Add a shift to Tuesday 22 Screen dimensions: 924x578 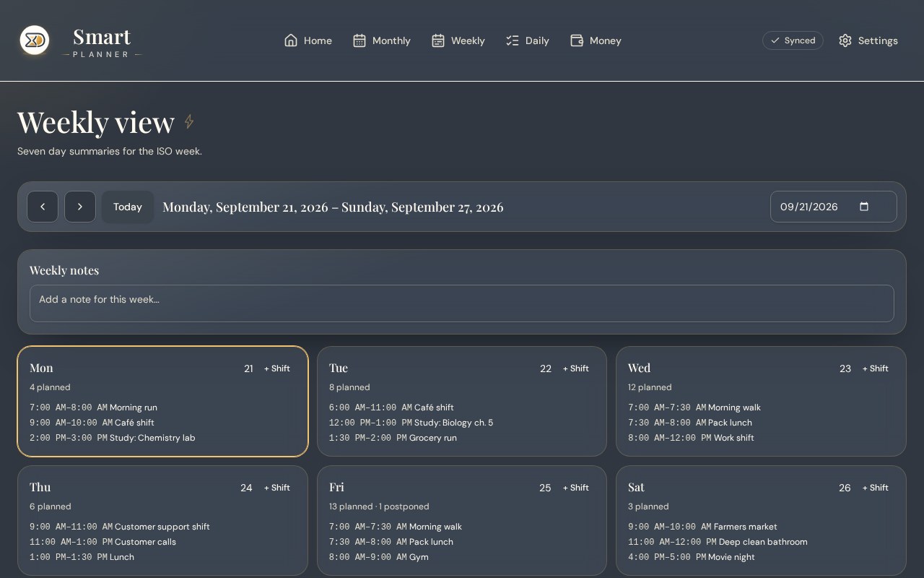point(576,368)
